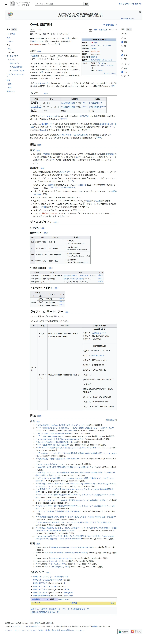Click the J-POP genre link
Screen dimensions: 147x644
tap(93, 45)
